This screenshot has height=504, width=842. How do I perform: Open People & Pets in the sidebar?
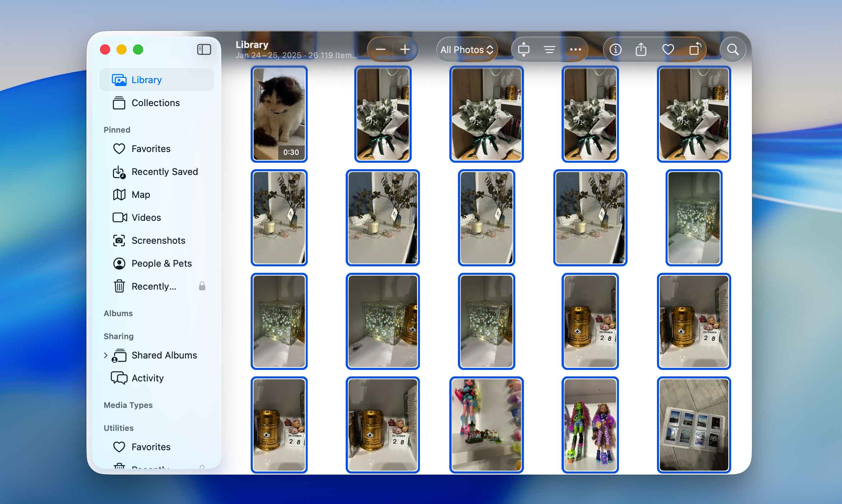pyautogui.click(x=157, y=263)
